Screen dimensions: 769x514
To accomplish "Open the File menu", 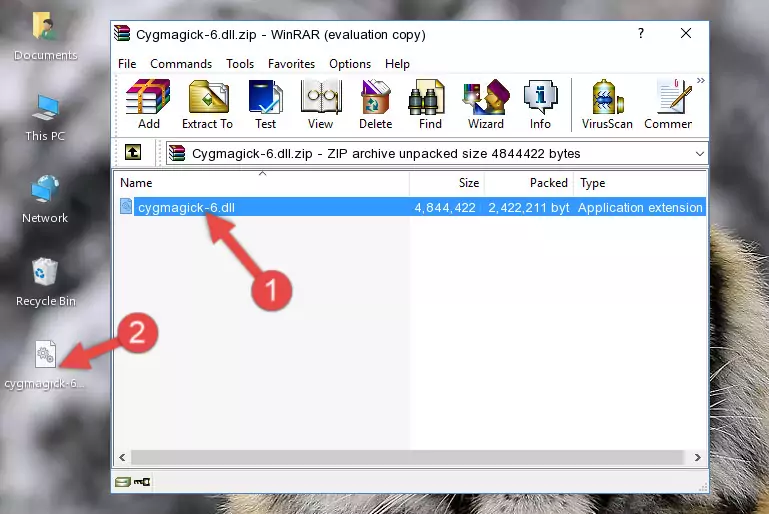I will pyautogui.click(x=127, y=64).
